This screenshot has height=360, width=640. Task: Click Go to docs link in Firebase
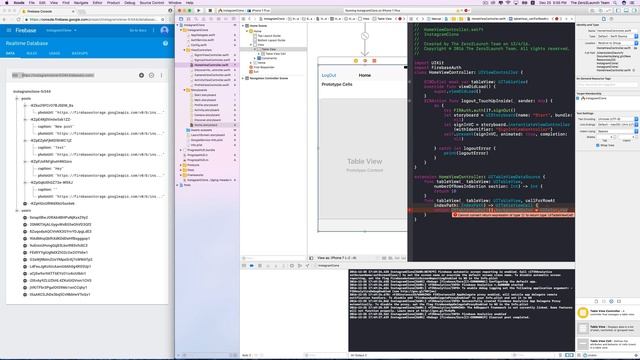point(138,30)
